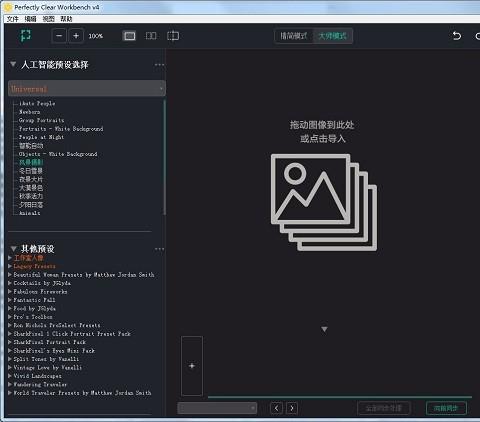Image resolution: width=480 pixels, height=422 pixels.
Task: Zoom out with the minus button
Action: [x=59, y=36]
